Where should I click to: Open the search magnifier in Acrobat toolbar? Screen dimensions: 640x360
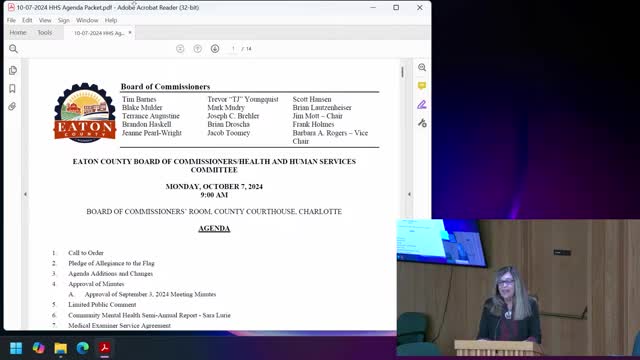(x=13, y=49)
